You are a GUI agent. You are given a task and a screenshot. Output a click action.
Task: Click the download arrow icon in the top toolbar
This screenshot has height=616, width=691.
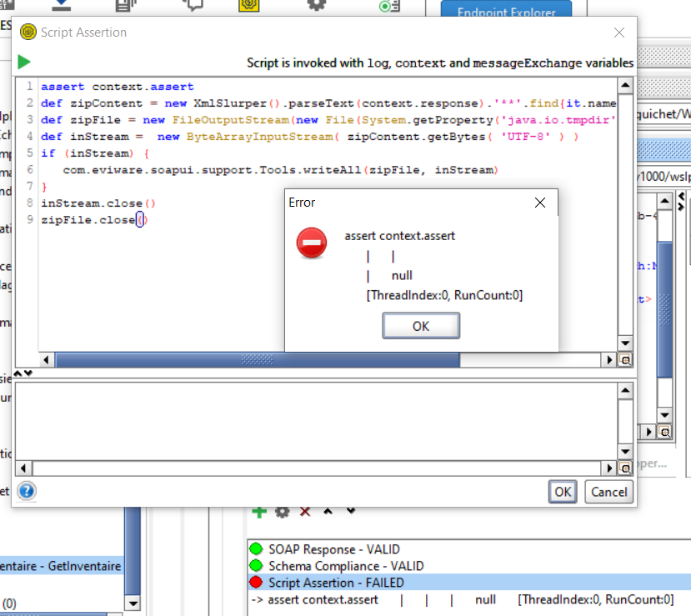[60, 4]
